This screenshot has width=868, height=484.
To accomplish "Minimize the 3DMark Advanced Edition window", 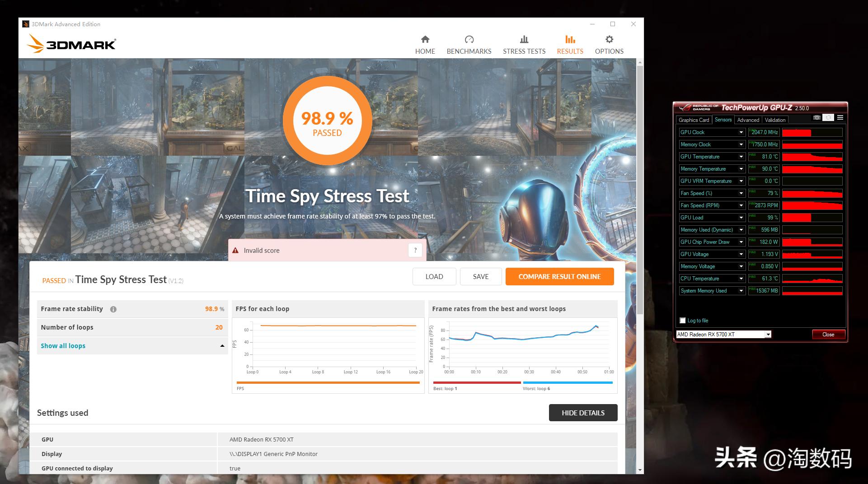I will 592,24.
